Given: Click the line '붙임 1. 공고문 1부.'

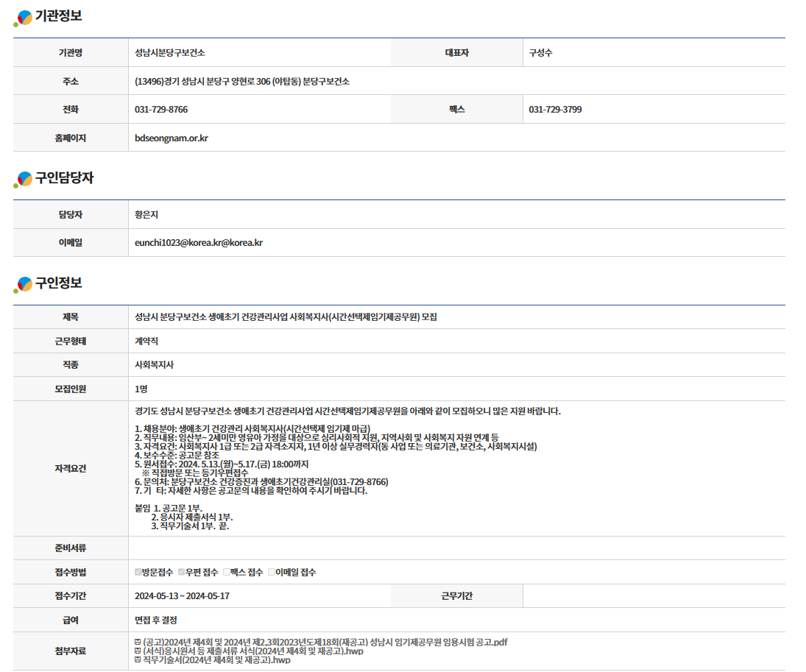Looking at the screenshot, I should coord(169,508).
